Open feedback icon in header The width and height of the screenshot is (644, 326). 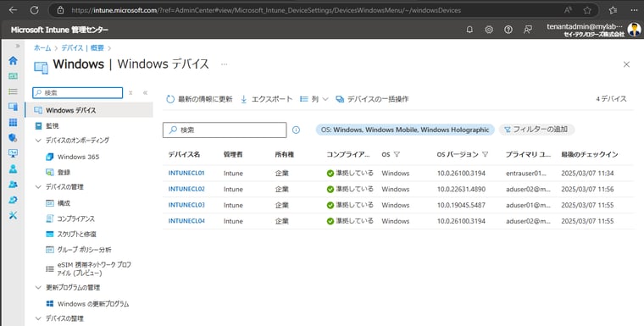pyautogui.click(x=528, y=30)
